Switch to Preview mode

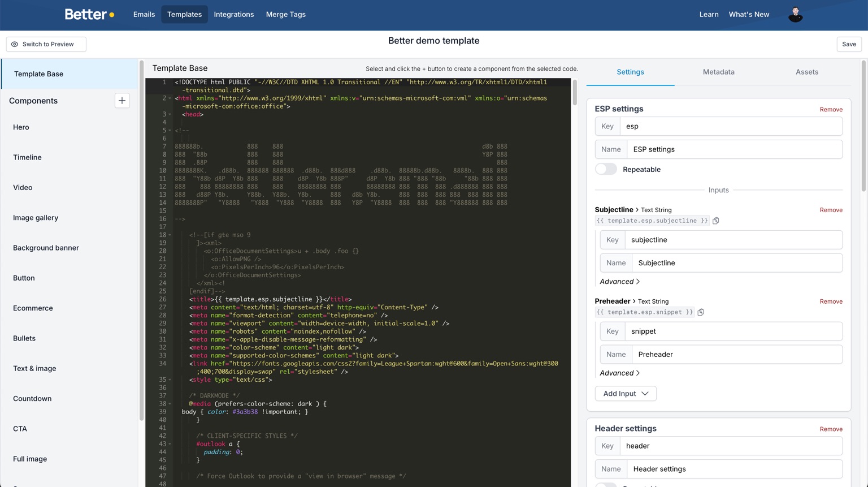tap(46, 44)
